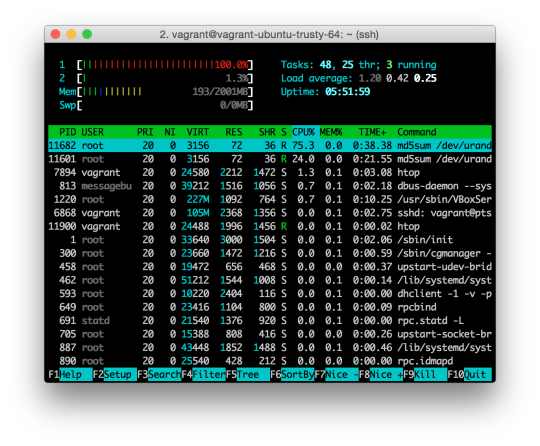Viewport: 540px width, 446px height.
Task: Select the dbus-daemon process 813 row
Action: point(270,186)
